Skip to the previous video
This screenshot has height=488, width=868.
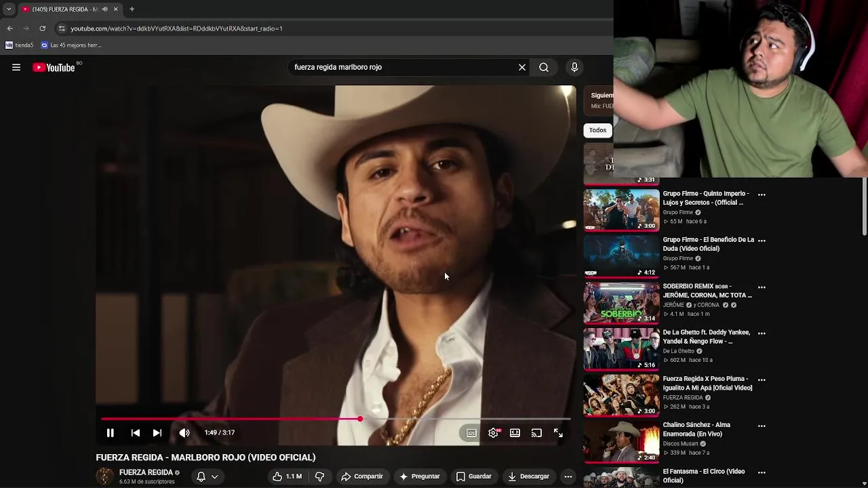pyautogui.click(x=136, y=432)
